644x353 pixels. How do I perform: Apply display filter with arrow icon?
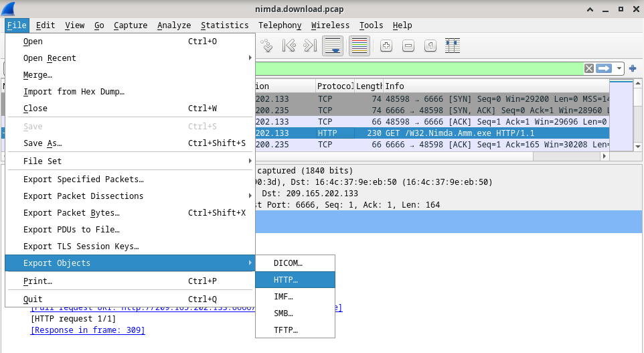(604, 68)
